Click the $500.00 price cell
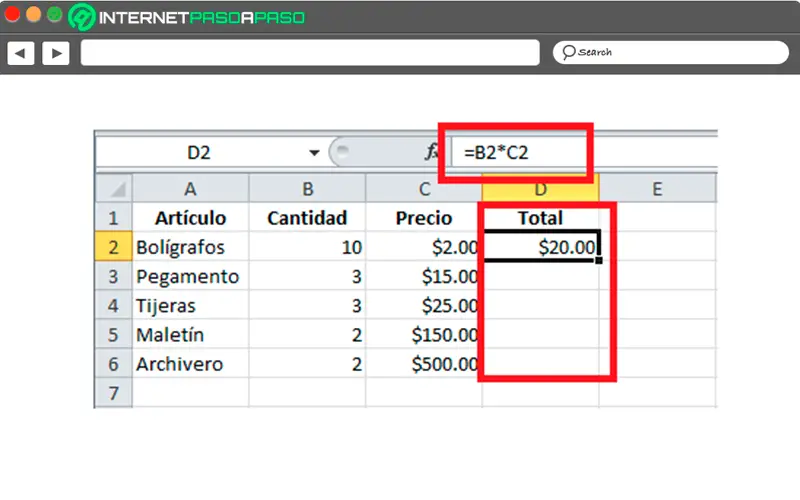Image resolution: width=800 pixels, height=500 pixels. click(424, 364)
